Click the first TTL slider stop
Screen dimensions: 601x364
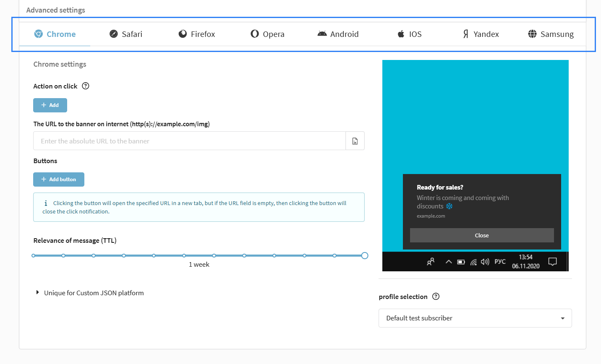coord(34,255)
